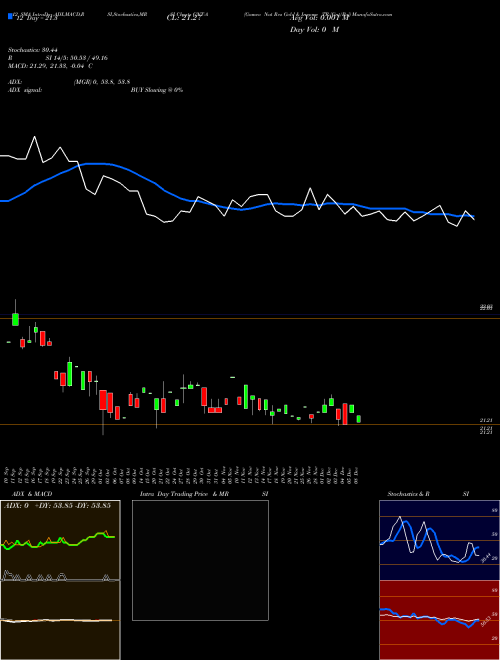Click the 'ADX signal:' label

[x=25, y=90]
